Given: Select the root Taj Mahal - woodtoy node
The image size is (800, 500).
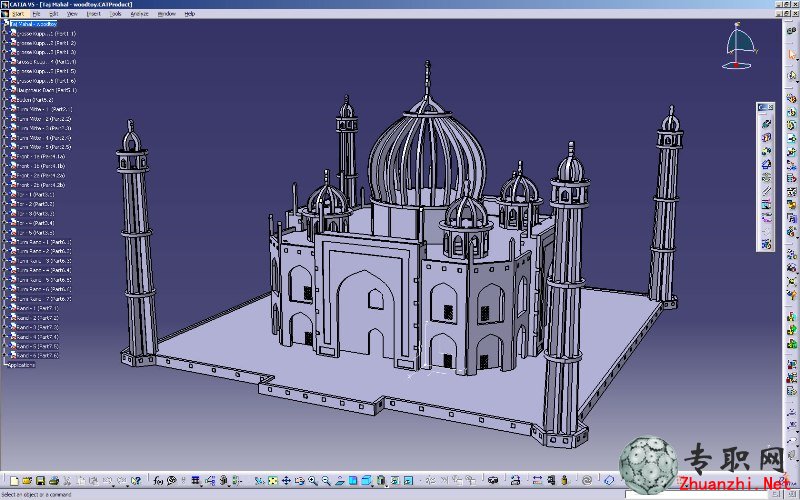Looking at the screenshot, I should pos(34,24).
